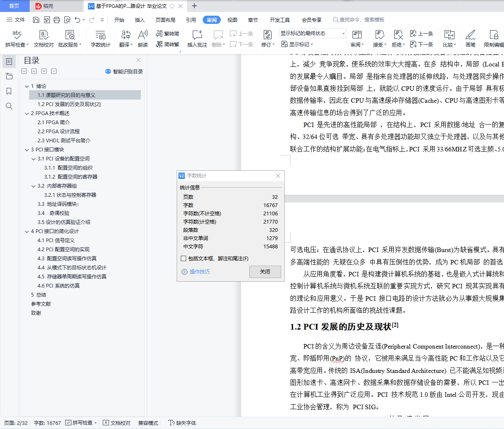Image resolution: width=504 pixels, height=429 pixels.
Task: Click 字数: 16767 in the status bar
Action: [x=47, y=423]
